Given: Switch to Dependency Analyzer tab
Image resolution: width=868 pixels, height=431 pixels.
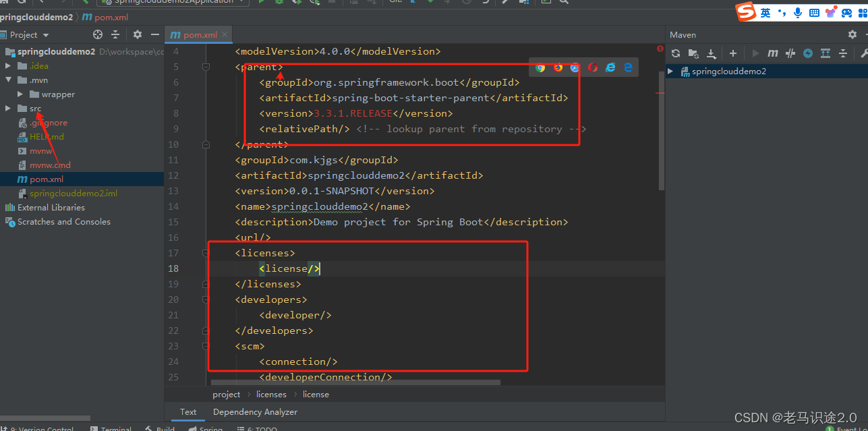Looking at the screenshot, I should click(255, 411).
